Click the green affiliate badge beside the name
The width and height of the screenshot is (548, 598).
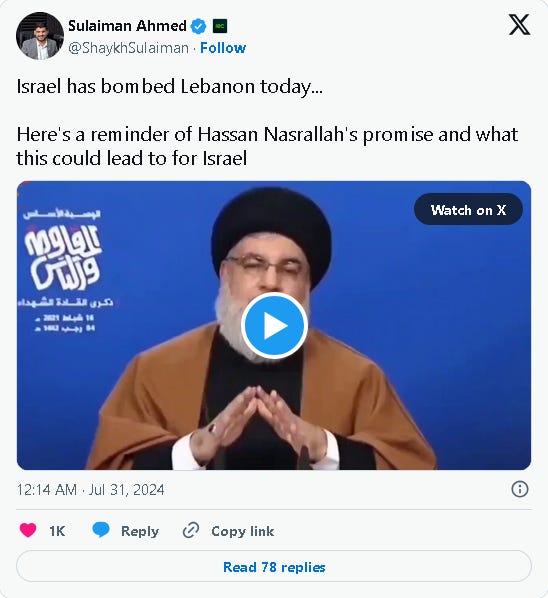click(x=220, y=26)
